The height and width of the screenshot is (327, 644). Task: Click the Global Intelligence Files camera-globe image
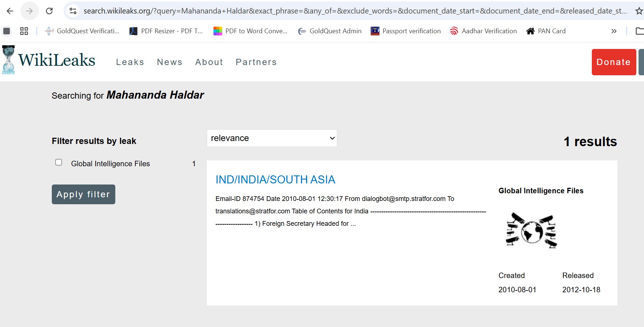(532, 231)
